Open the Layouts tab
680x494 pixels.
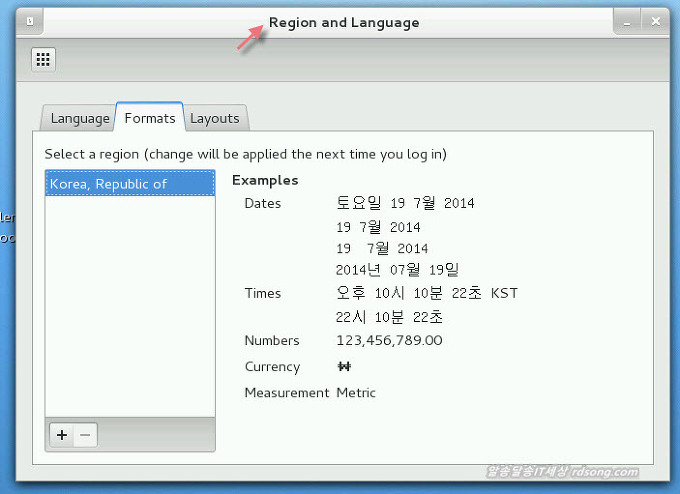click(x=215, y=118)
